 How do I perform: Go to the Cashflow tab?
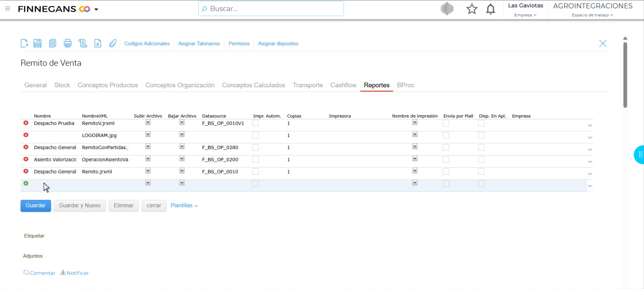tap(343, 85)
